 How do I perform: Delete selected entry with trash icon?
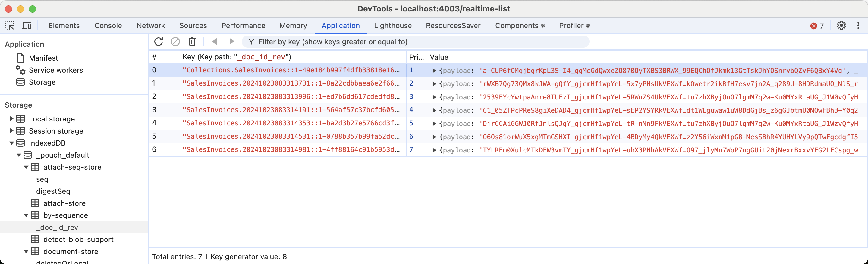(x=192, y=42)
